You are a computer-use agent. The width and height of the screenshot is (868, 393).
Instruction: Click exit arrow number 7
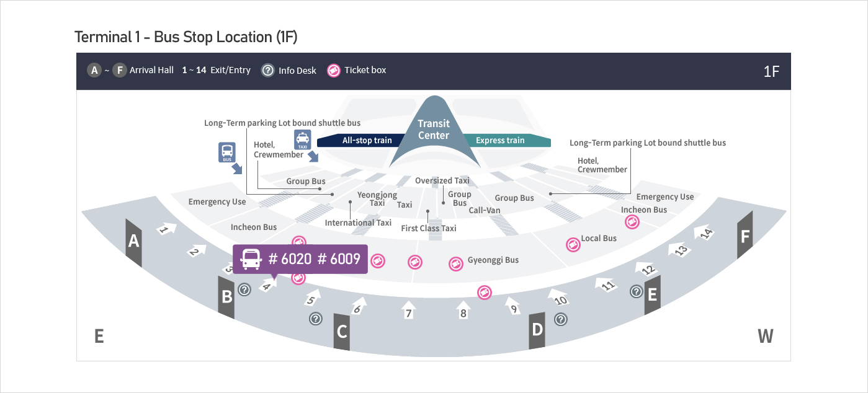408,310
